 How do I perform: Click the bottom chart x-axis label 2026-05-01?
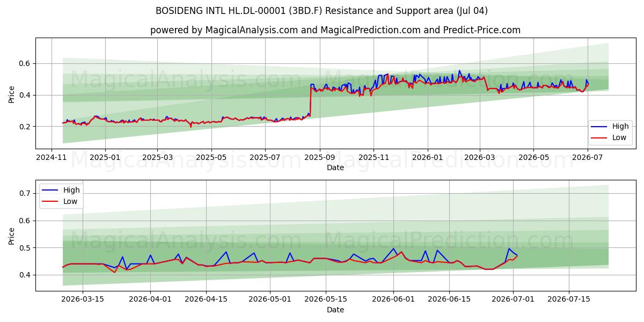pyautogui.click(x=270, y=300)
